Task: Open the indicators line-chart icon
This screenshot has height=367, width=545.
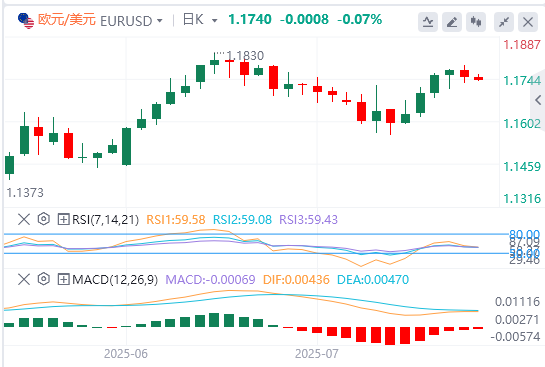Action: pyautogui.click(x=428, y=22)
